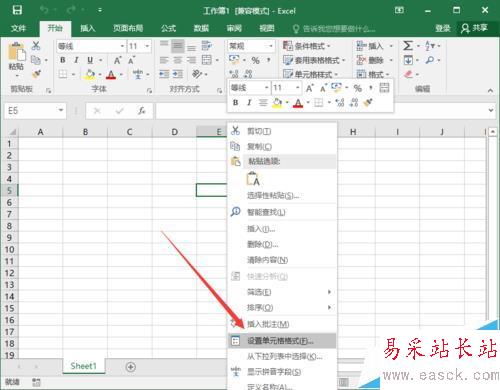Select the Sheet1 worksheet tab
The width and height of the screenshot is (500, 390).
pyautogui.click(x=83, y=366)
